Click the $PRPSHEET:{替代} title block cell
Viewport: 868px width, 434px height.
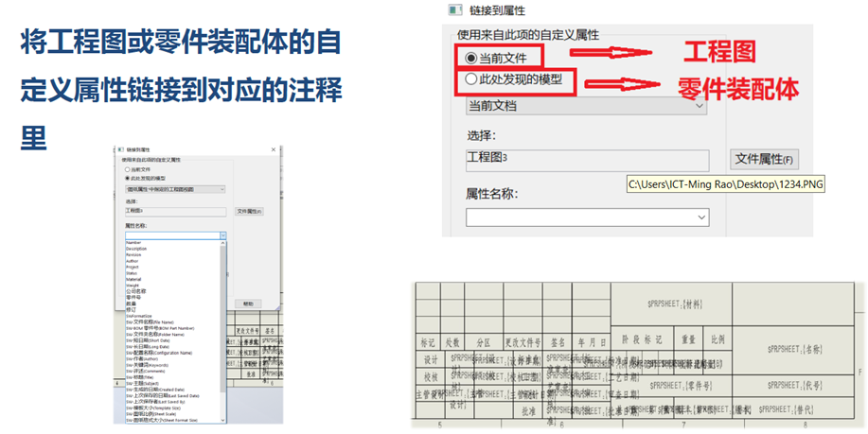coord(793,409)
